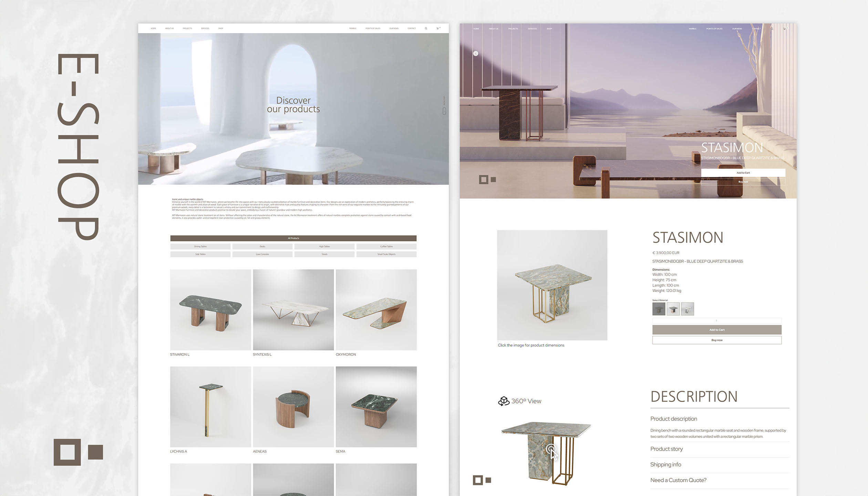The image size is (868, 496).
Task: Click the scroll-down indicator on Discover hero
Action: coord(444,111)
